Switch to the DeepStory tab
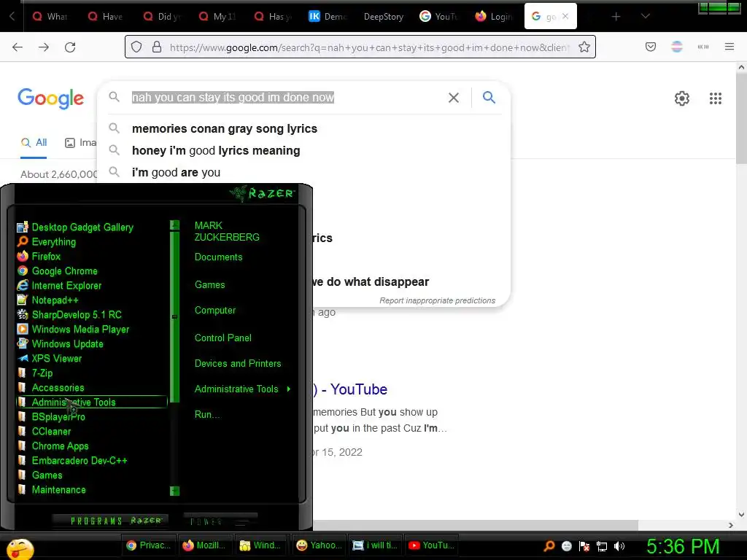Screen dimensions: 747x560 [x=384, y=17]
